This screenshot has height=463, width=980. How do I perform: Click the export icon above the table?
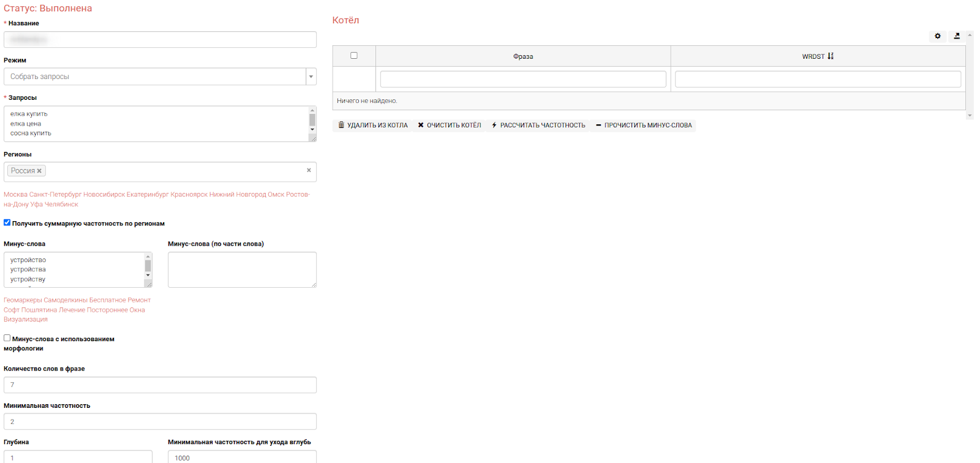(x=957, y=36)
